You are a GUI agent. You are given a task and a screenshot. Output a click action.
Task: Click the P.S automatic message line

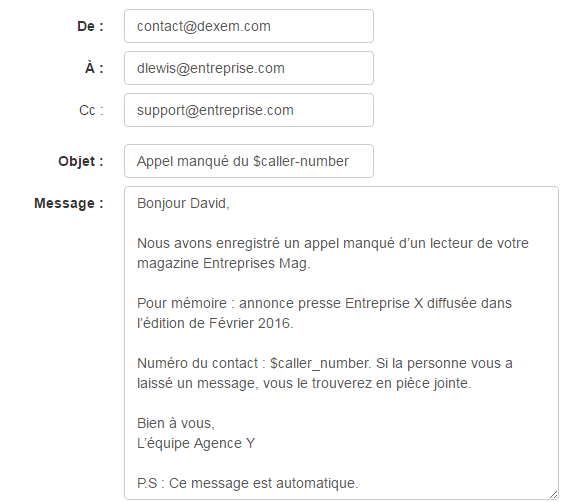[247, 484]
